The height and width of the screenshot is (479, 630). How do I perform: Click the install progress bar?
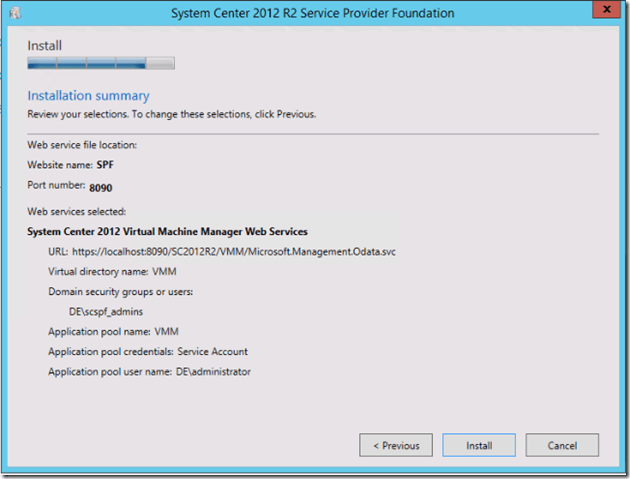100,64
